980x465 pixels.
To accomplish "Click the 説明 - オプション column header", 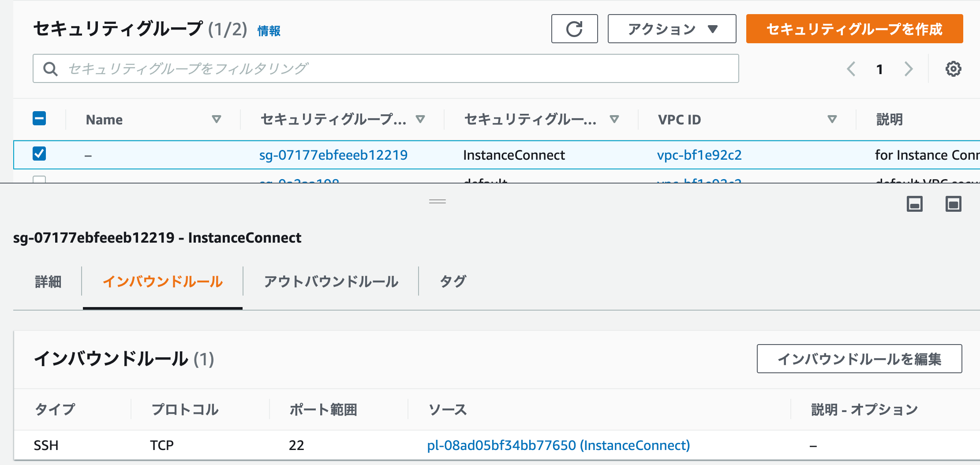I will coord(864,409).
